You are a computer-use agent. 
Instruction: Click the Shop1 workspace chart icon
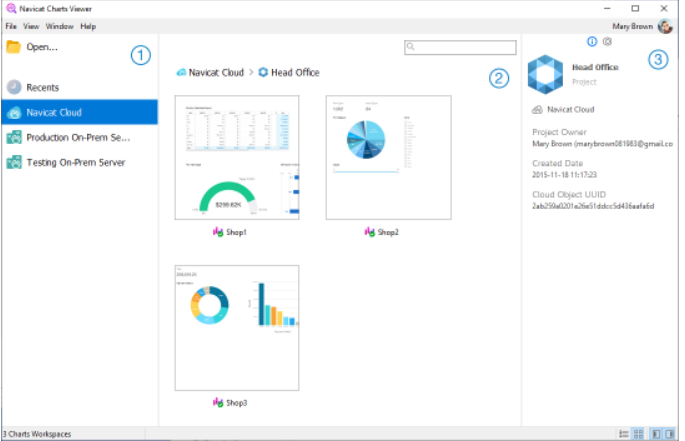[x=218, y=232]
